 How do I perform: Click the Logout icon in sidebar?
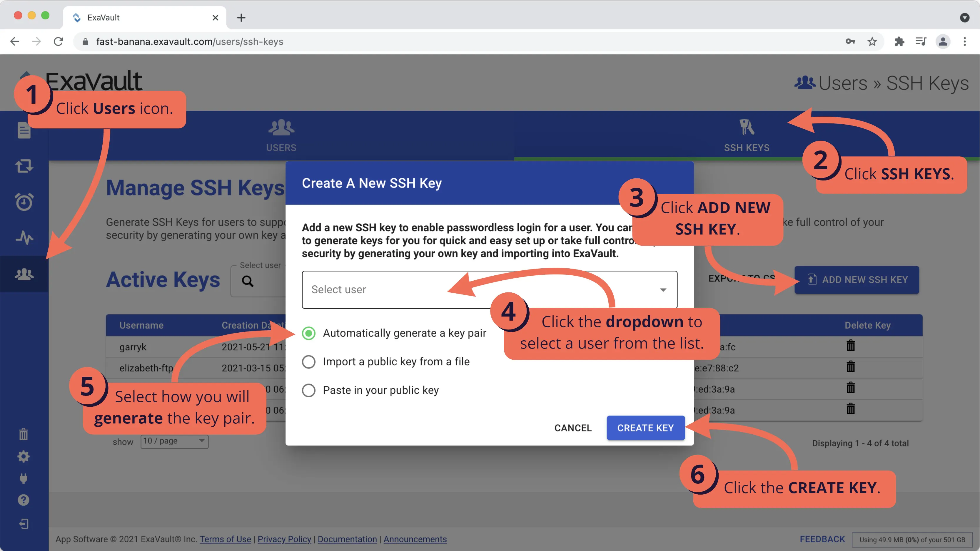24,524
